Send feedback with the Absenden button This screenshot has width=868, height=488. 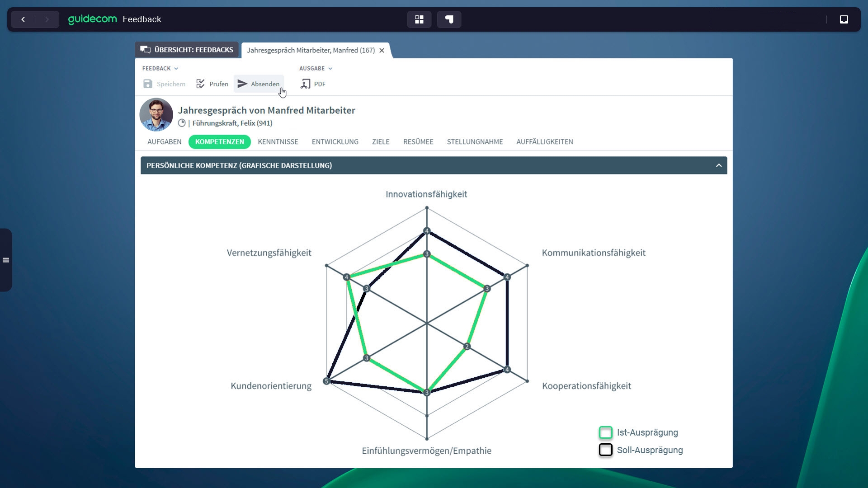tap(259, 84)
